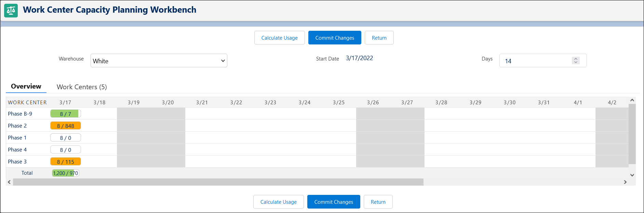644x213 pixels.
Task: Click the Total row label
Action: (x=27, y=173)
